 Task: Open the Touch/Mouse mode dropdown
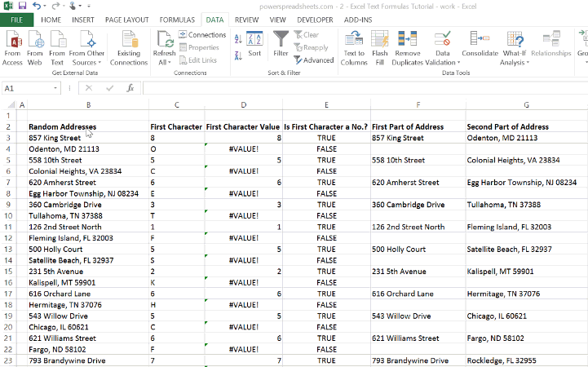point(80,6)
